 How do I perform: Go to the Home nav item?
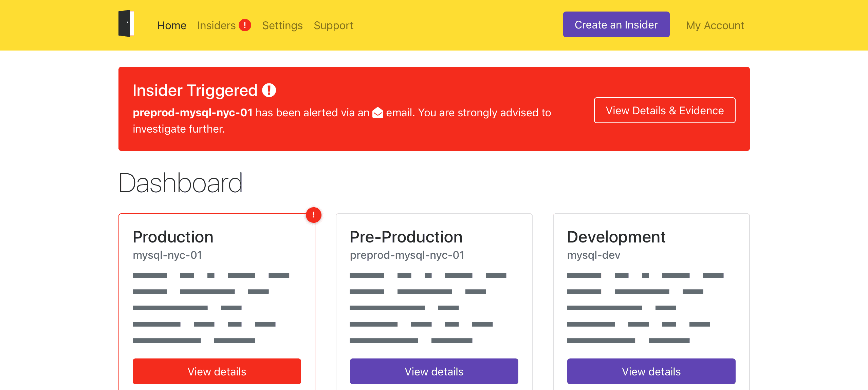pyautogui.click(x=171, y=25)
